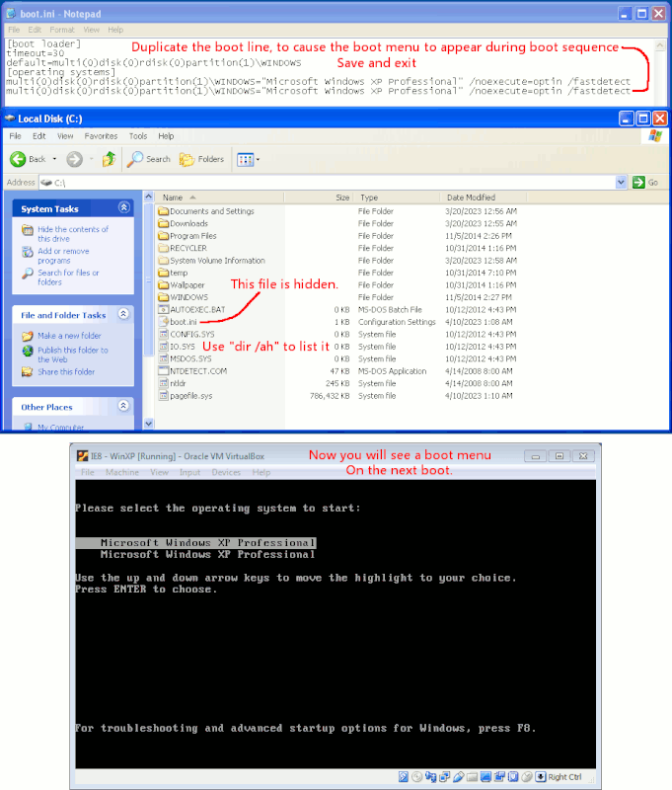Click the sidebar scrollbar up arrow
This screenshot has height=790, width=672.
(x=148, y=197)
